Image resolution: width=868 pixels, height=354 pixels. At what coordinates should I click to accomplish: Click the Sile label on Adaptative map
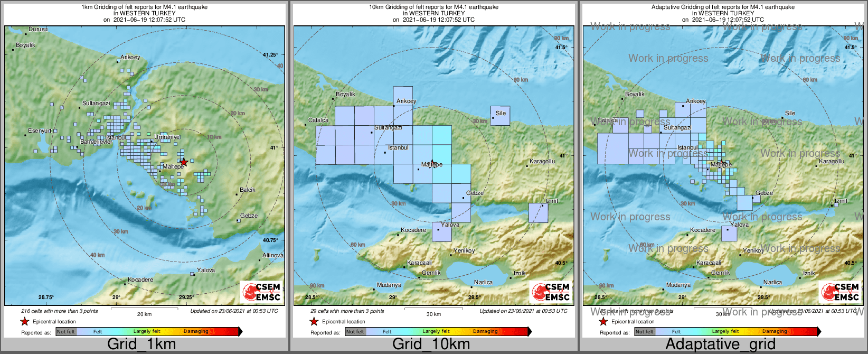790,113
